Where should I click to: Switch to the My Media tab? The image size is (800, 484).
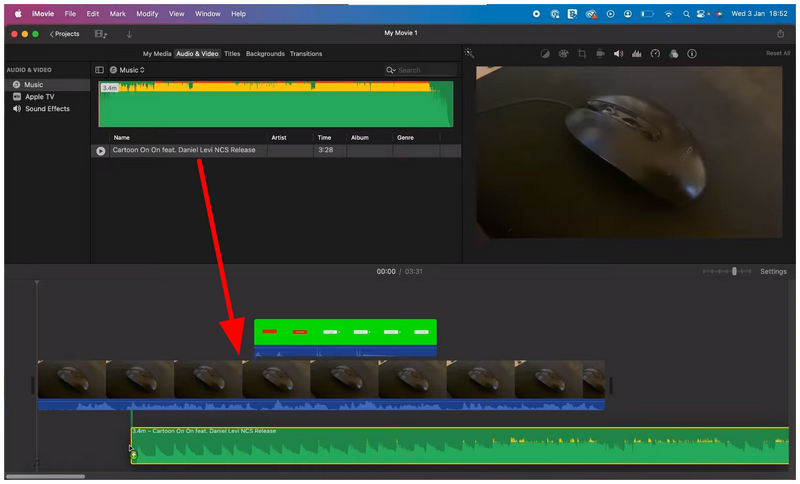pos(157,54)
